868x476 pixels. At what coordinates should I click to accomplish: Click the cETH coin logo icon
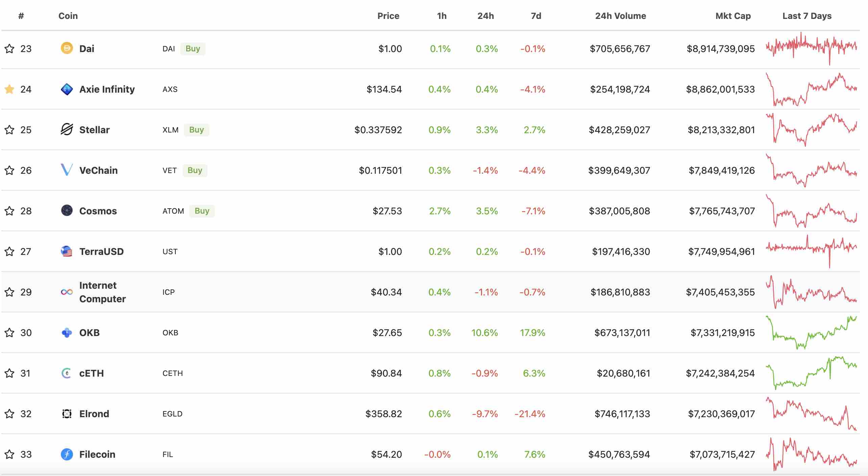(x=67, y=373)
